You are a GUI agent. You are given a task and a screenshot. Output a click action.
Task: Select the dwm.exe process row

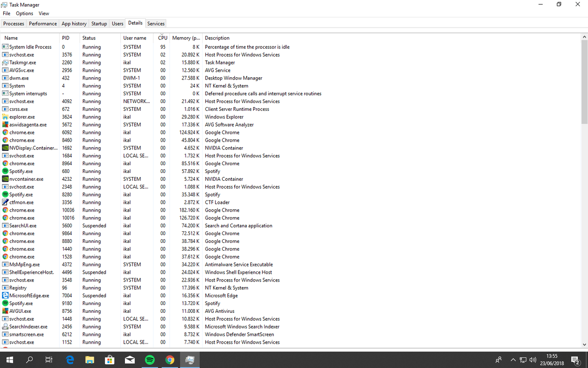pyautogui.click(x=291, y=78)
